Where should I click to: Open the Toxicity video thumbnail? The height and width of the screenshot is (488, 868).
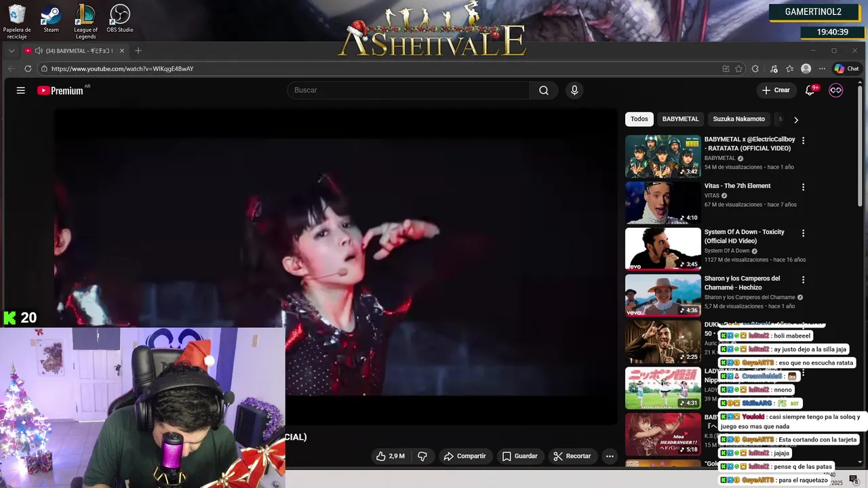663,249
